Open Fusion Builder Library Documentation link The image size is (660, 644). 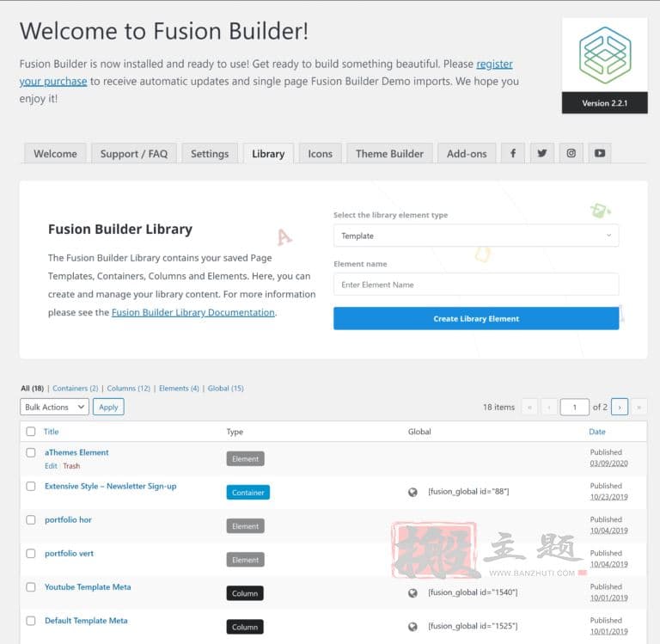pyautogui.click(x=192, y=312)
